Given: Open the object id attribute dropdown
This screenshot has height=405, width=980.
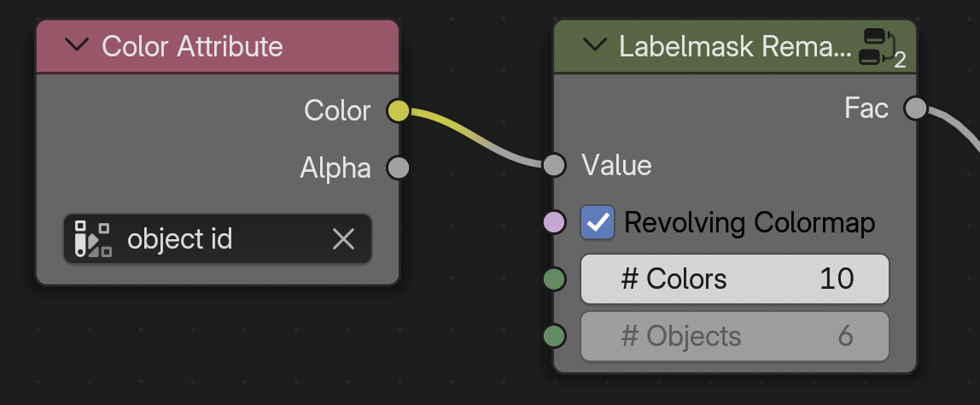Looking at the screenshot, I should coord(218,239).
